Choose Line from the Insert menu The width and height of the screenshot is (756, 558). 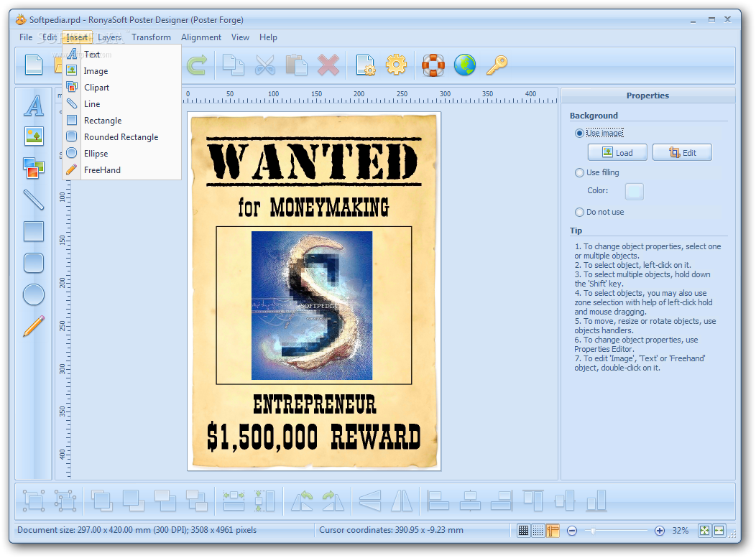[x=122, y=103]
